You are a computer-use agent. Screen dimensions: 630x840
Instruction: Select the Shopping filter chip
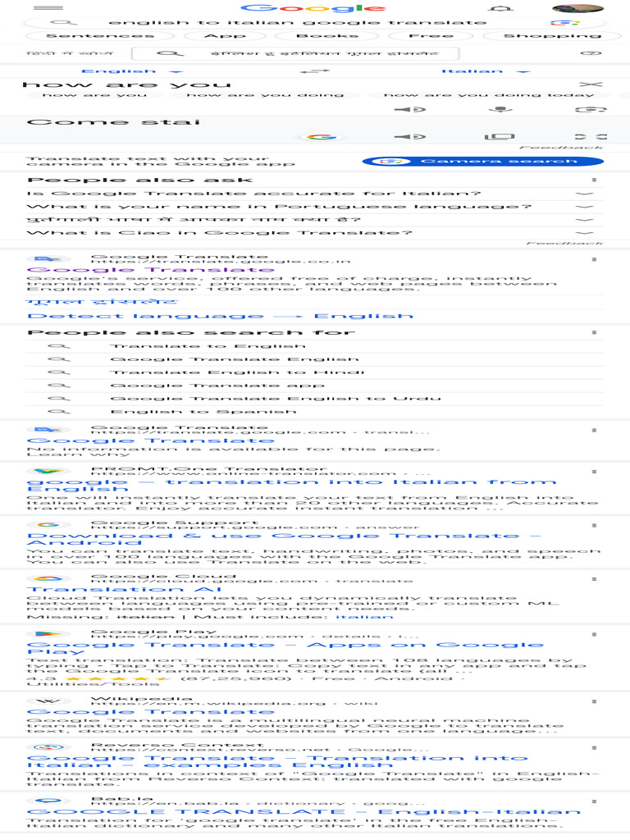point(552,36)
